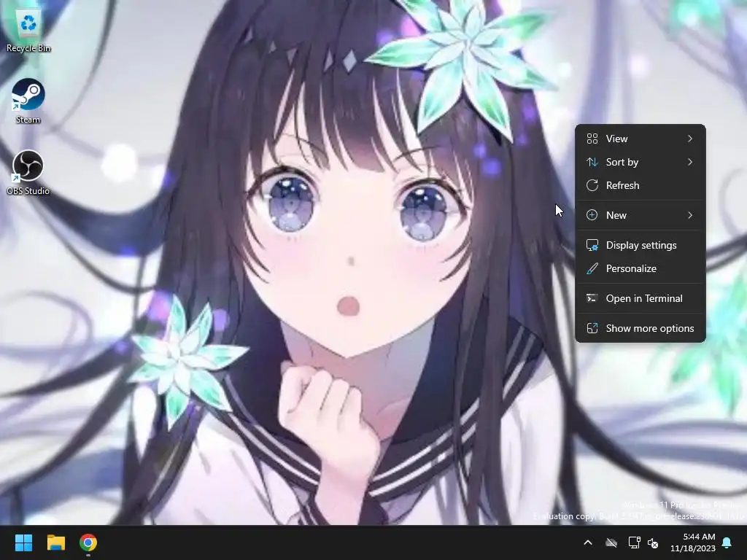The height and width of the screenshot is (560, 747).
Task: Select the Steam desktop shortcut
Action: coord(28,101)
